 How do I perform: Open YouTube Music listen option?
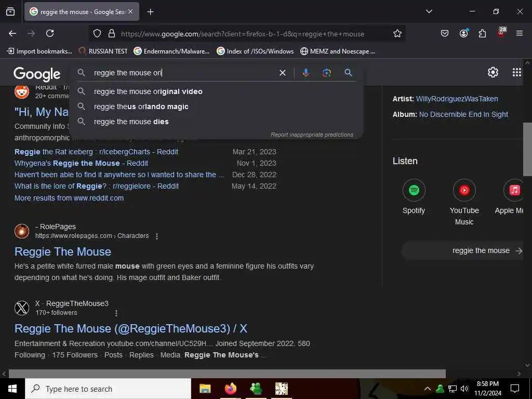[x=464, y=202]
